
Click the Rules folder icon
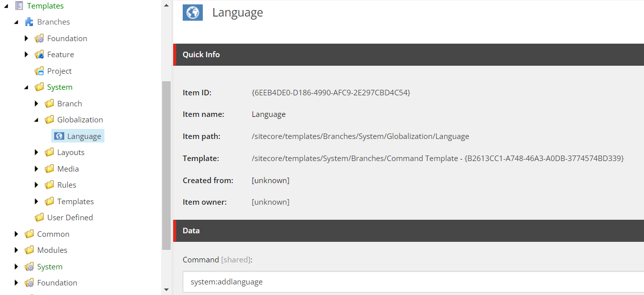point(49,185)
